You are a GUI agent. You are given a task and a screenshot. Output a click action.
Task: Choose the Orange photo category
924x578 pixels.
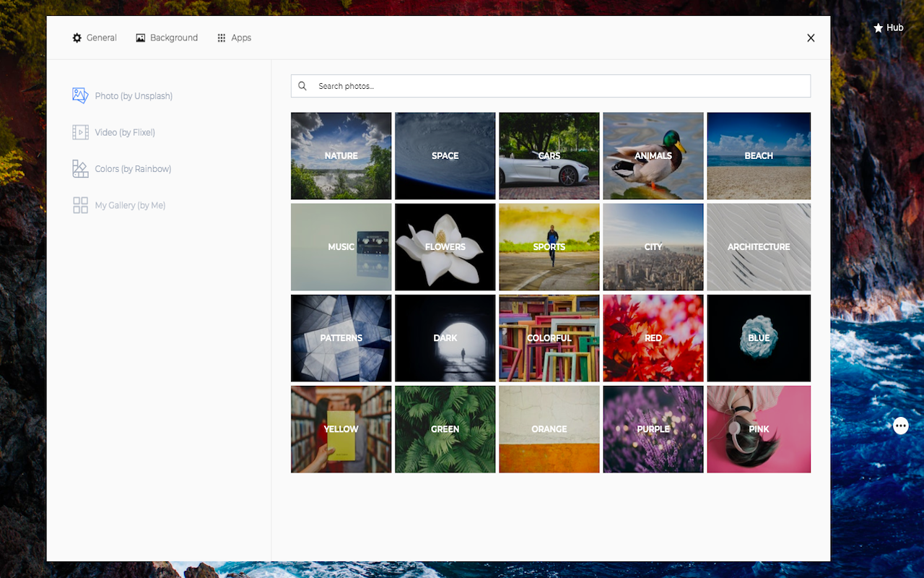click(549, 429)
